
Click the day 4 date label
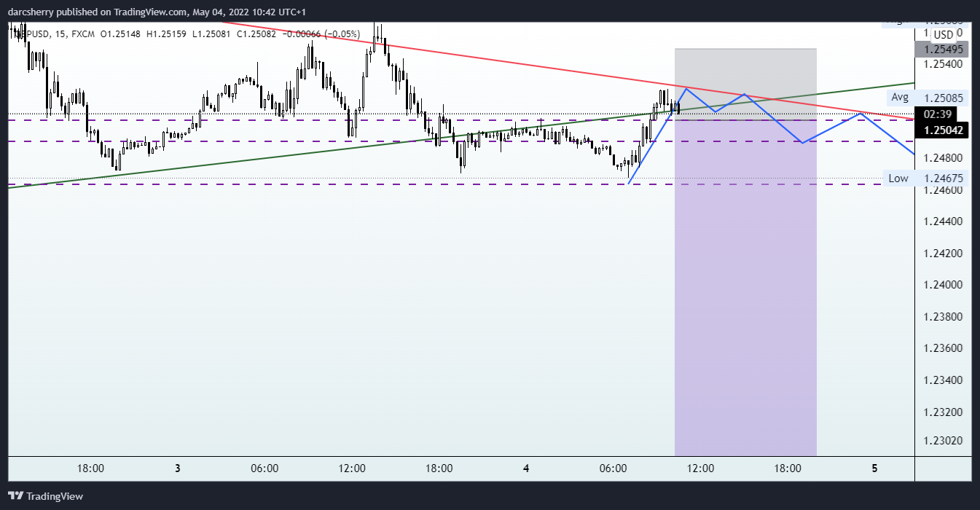click(x=526, y=468)
